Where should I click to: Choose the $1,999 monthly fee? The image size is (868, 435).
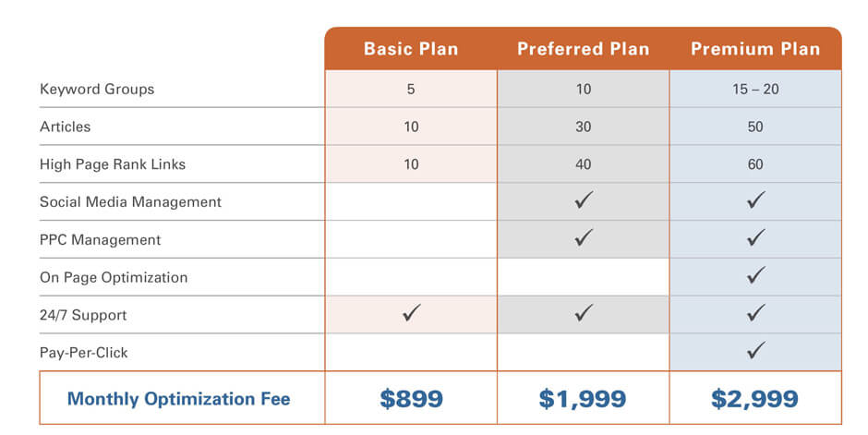point(583,398)
